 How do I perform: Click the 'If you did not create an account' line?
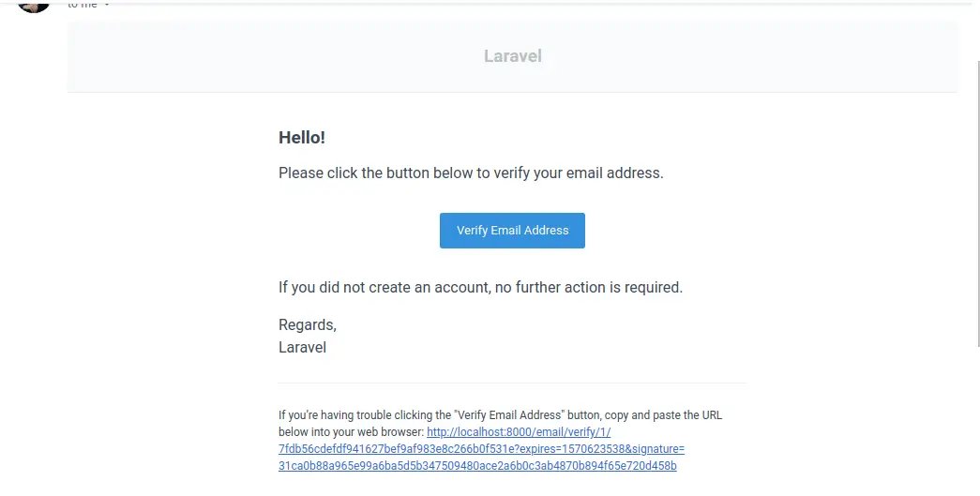[x=480, y=288]
